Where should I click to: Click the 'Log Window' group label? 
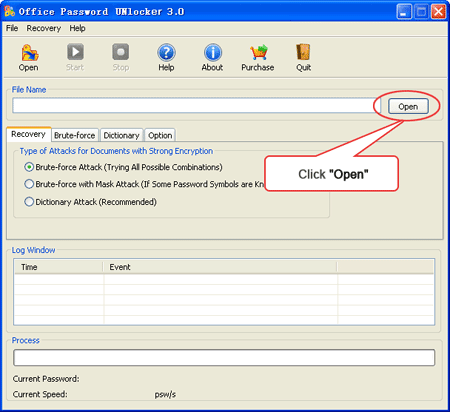coord(33,250)
